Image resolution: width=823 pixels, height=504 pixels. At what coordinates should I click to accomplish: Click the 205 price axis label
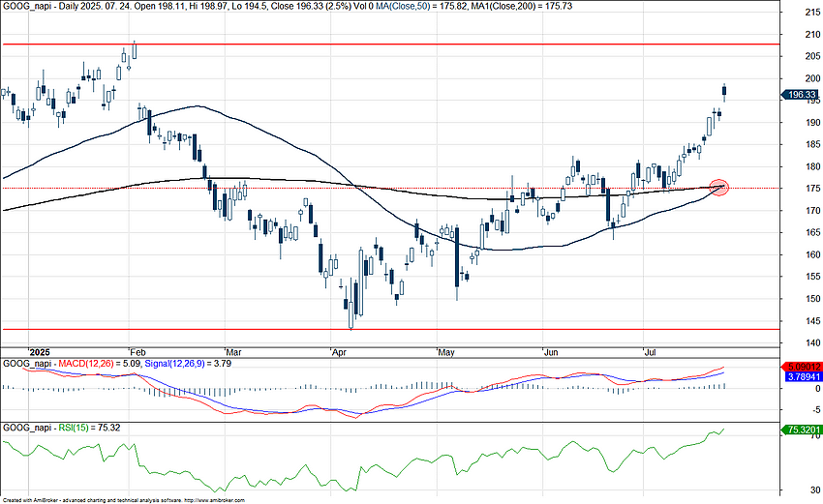812,57
